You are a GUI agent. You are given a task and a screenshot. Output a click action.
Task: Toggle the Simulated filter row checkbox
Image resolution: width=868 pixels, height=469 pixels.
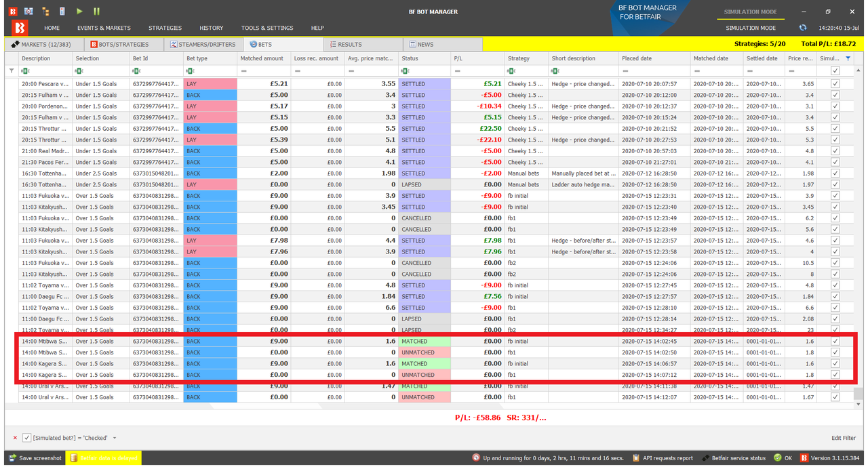point(835,70)
